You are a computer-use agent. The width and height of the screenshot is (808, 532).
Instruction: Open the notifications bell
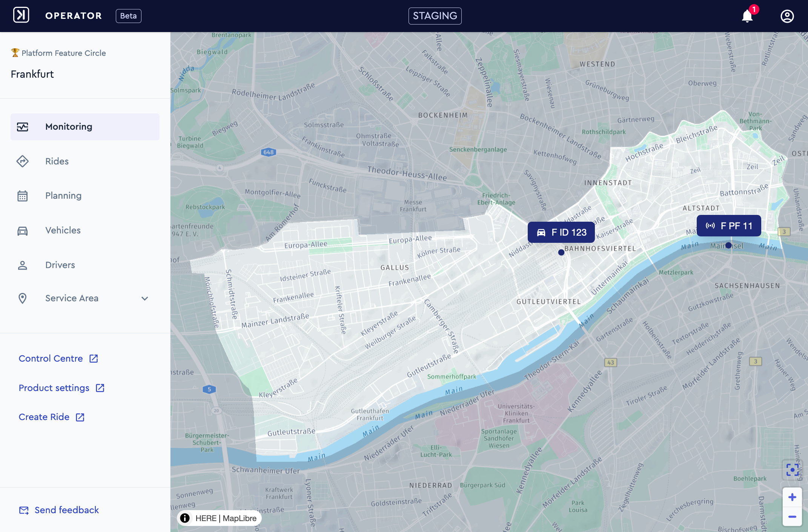747,16
